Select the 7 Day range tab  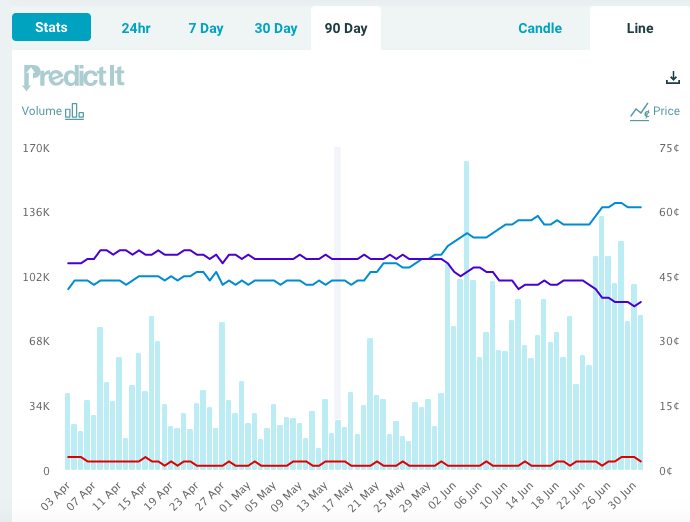206,28
